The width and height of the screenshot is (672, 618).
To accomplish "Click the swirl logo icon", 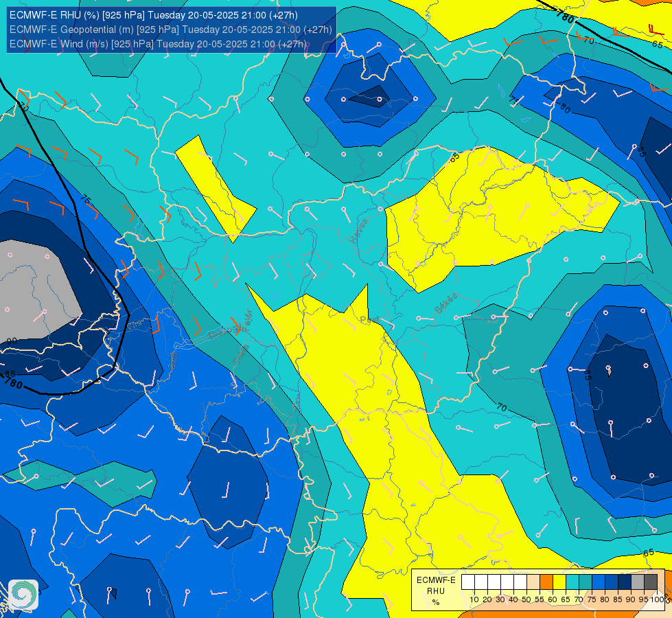I will 23,595.
